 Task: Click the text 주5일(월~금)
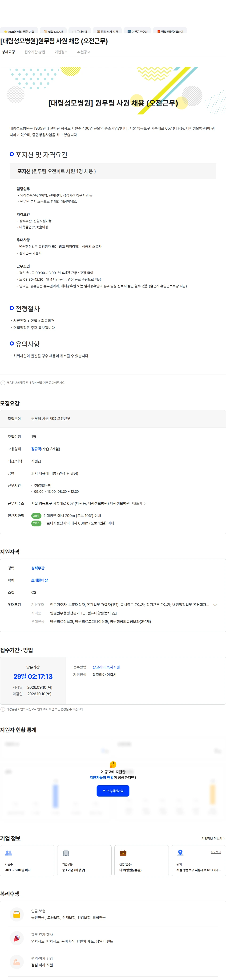43,486
